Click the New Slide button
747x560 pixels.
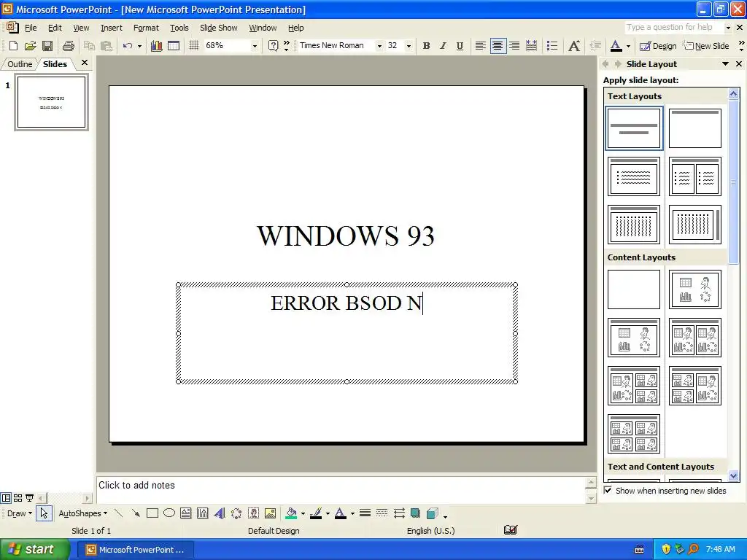(706, 46)
